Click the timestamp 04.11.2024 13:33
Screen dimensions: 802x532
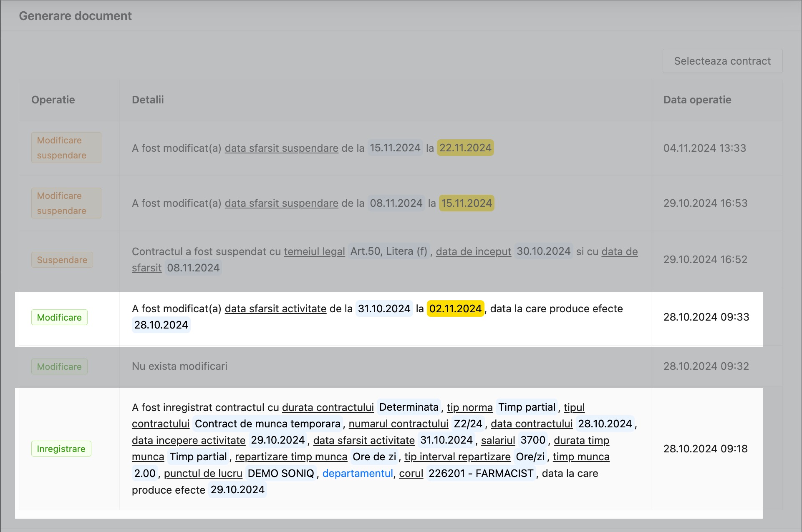click(x=705, y=148)
